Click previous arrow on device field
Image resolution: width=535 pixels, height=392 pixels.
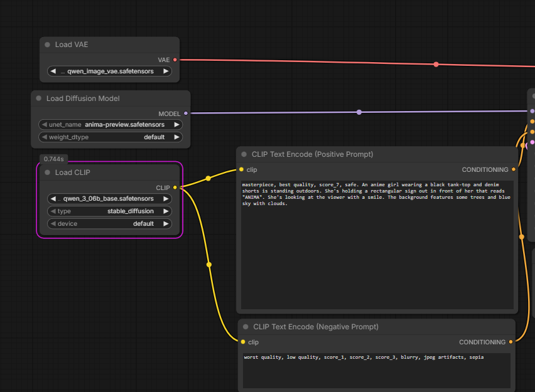53,224
